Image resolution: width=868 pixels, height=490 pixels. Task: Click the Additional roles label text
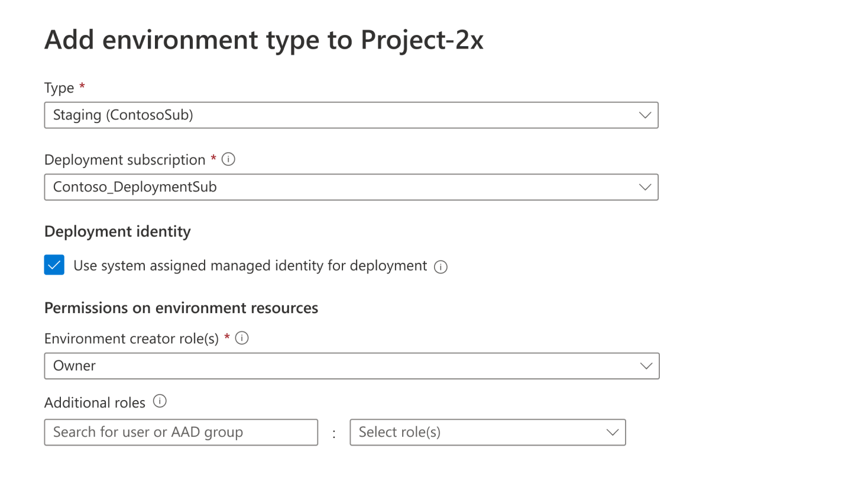(95, 402)
